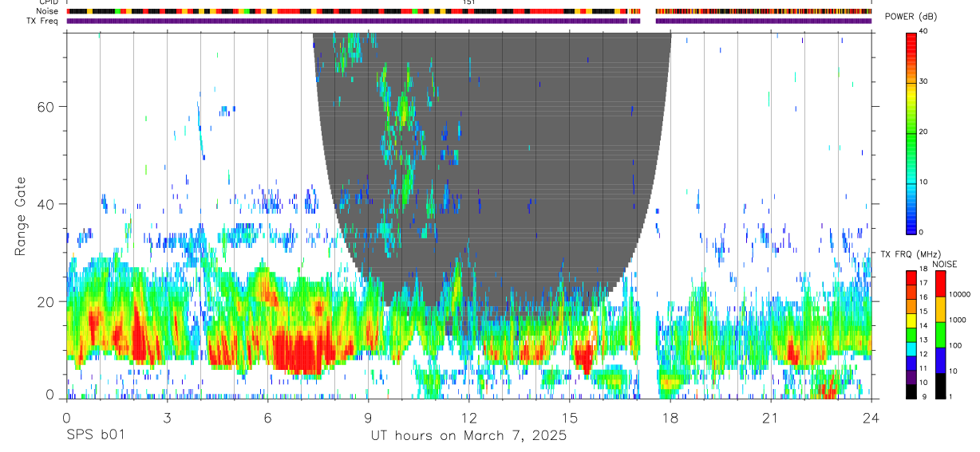Click UT hours axis tick '18'
The width and height of the screenshot is (980, 452).
(x=670, y=417)
